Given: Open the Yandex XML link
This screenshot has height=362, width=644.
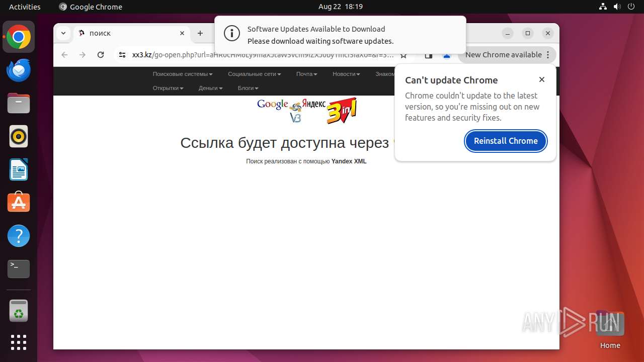Looking at the screenshot, I should [x=349, y=161].
